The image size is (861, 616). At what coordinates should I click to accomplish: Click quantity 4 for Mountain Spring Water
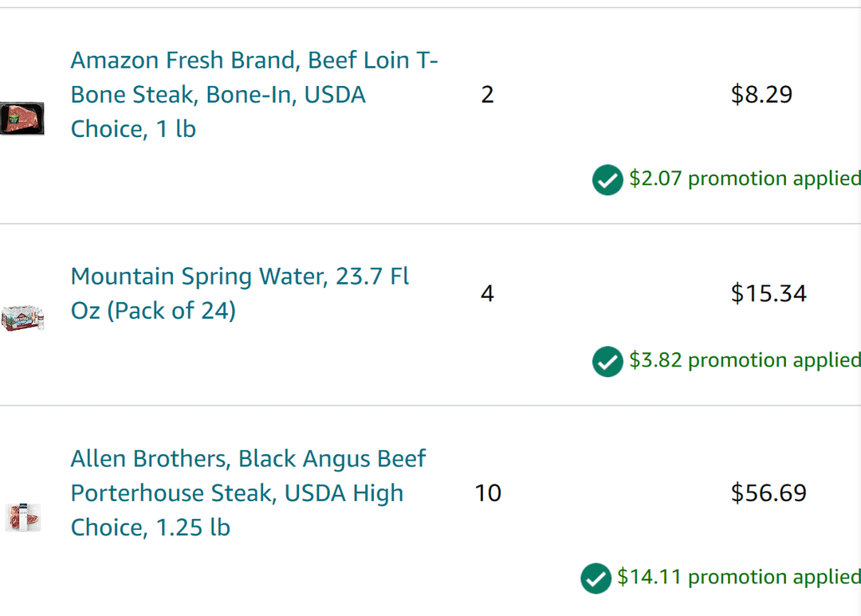487,293
